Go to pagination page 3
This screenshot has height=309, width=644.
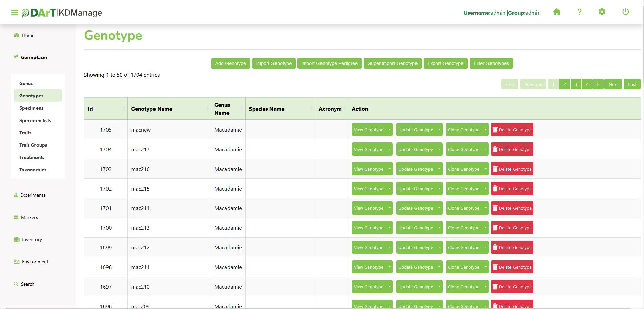click(576, 84)
